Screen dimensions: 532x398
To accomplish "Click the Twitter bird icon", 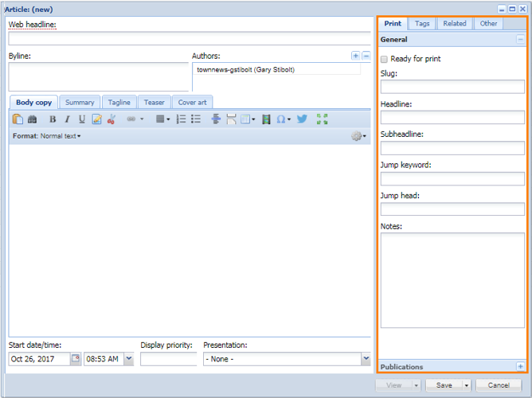I will (302, 119).
